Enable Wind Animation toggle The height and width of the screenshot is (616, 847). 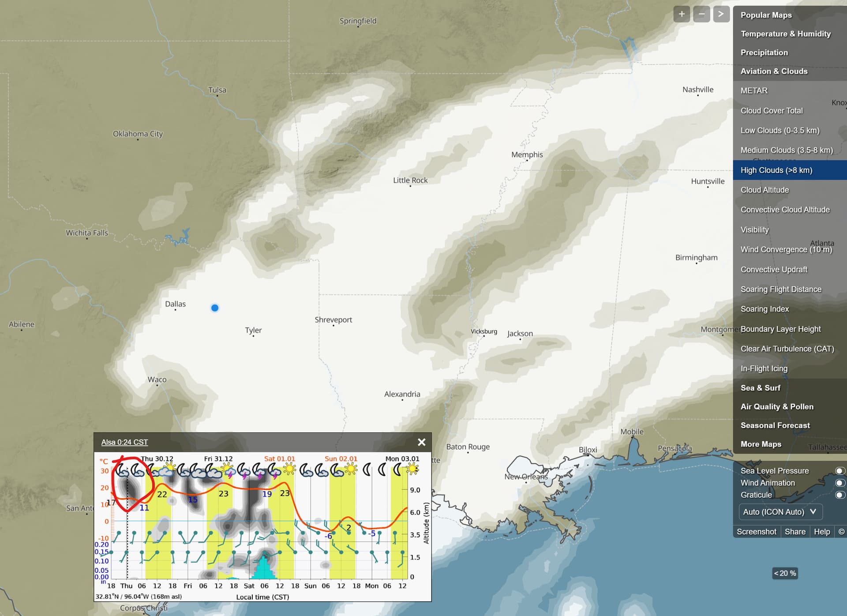[840, 483]
